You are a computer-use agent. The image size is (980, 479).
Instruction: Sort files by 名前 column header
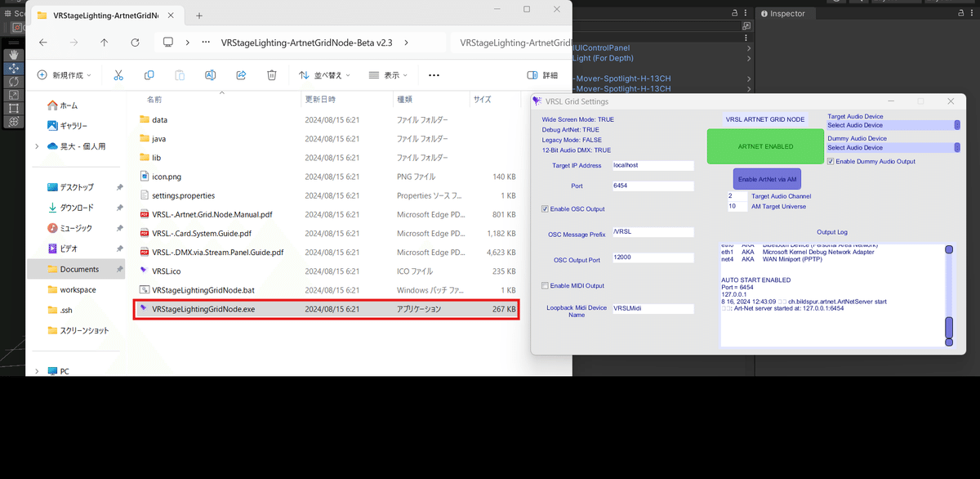[x=154, y=99]
